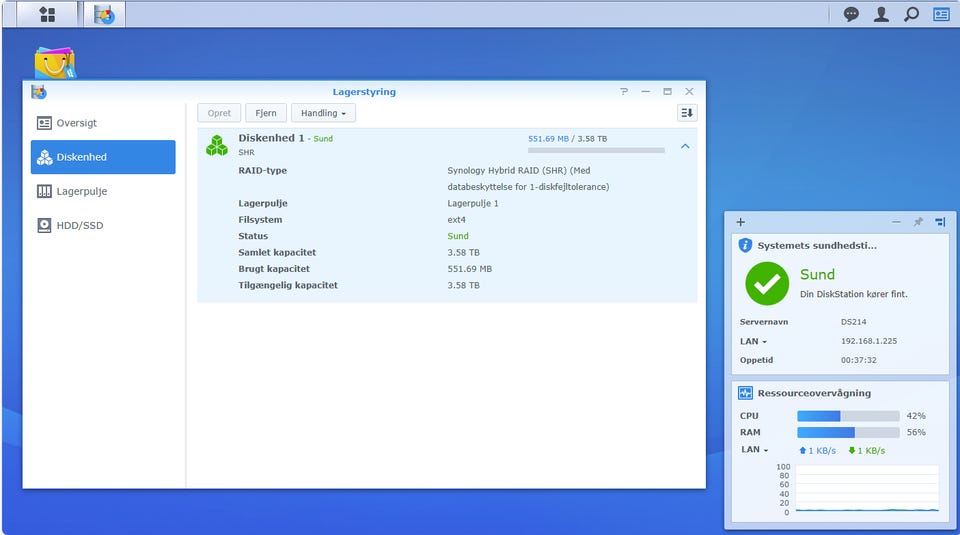Toggle the widgets panel icon

pyautogui.click(x=941, y=14)
